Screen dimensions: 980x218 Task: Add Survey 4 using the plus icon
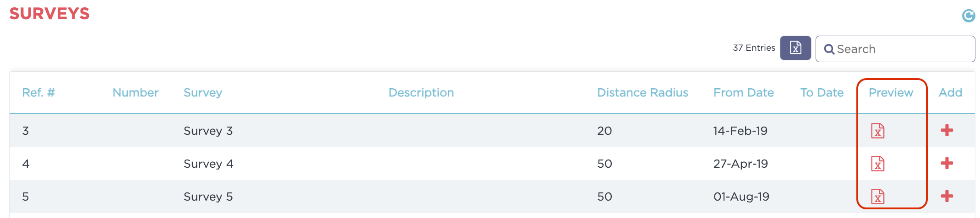[x=947, y=164]
